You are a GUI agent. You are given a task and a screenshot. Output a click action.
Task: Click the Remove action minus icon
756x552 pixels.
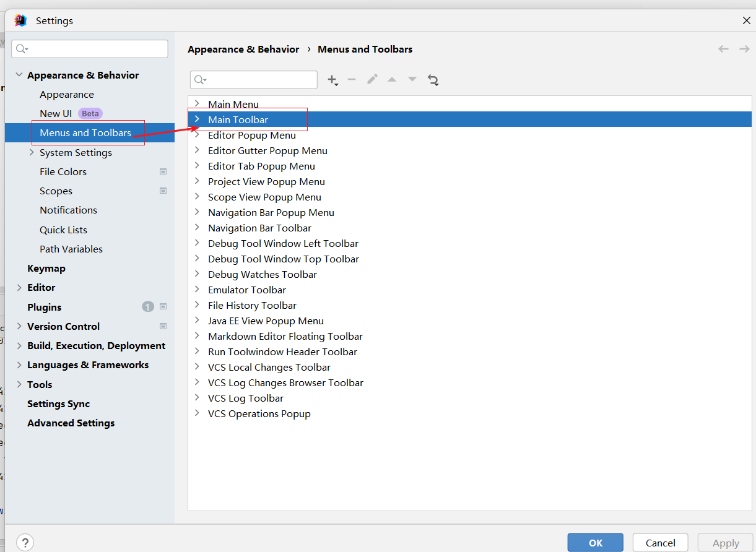[x=352, y=80]
